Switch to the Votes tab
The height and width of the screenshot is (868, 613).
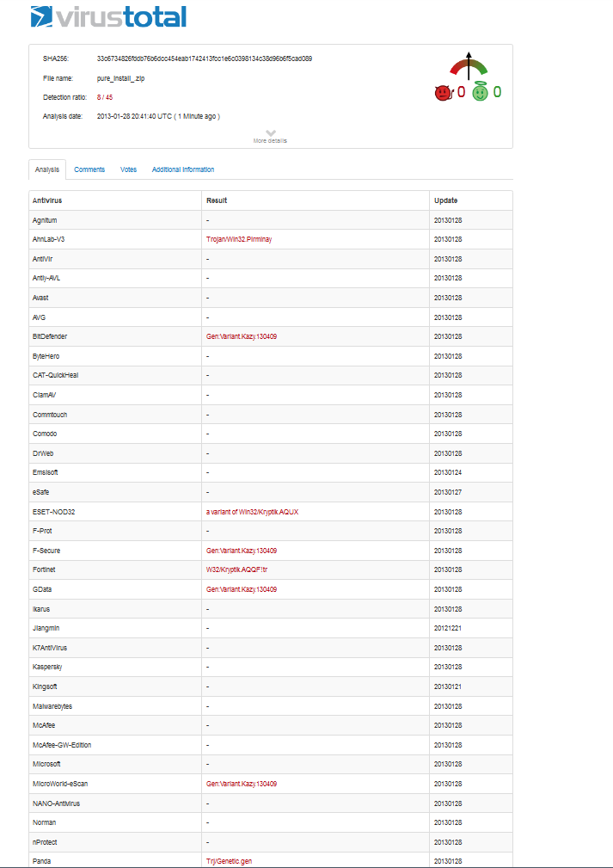pyautogui.click(x=128, y=169)
